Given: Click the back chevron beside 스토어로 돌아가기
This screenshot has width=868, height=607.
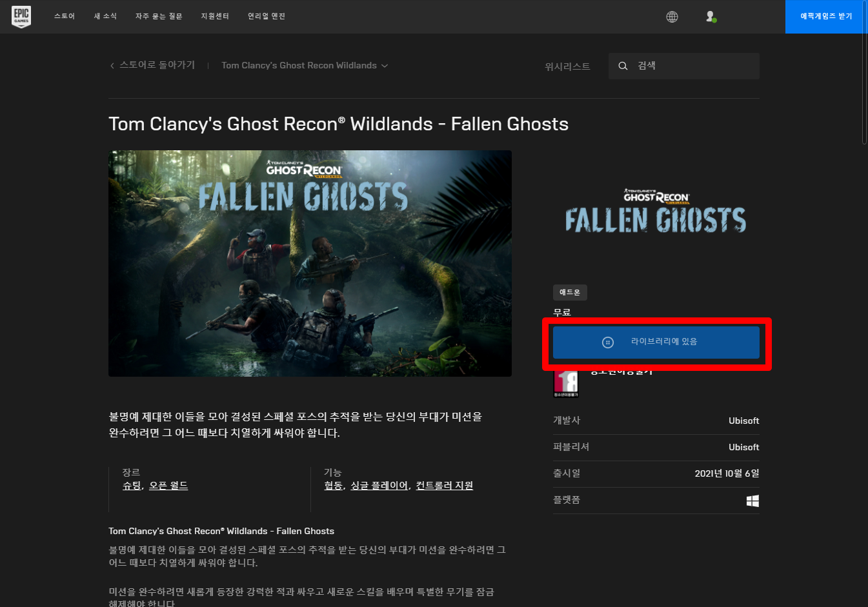Looking at the screenshot, I should (112, 66).
